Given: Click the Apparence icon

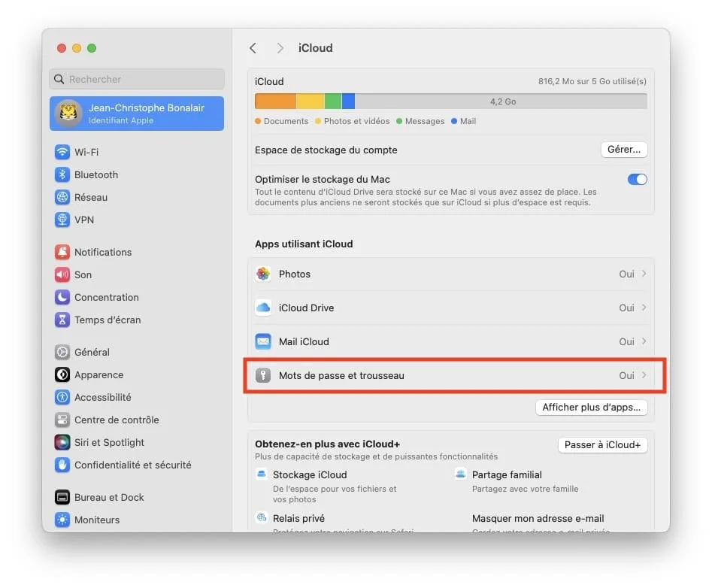Looking at the screenshot, I should click(62, 374).
